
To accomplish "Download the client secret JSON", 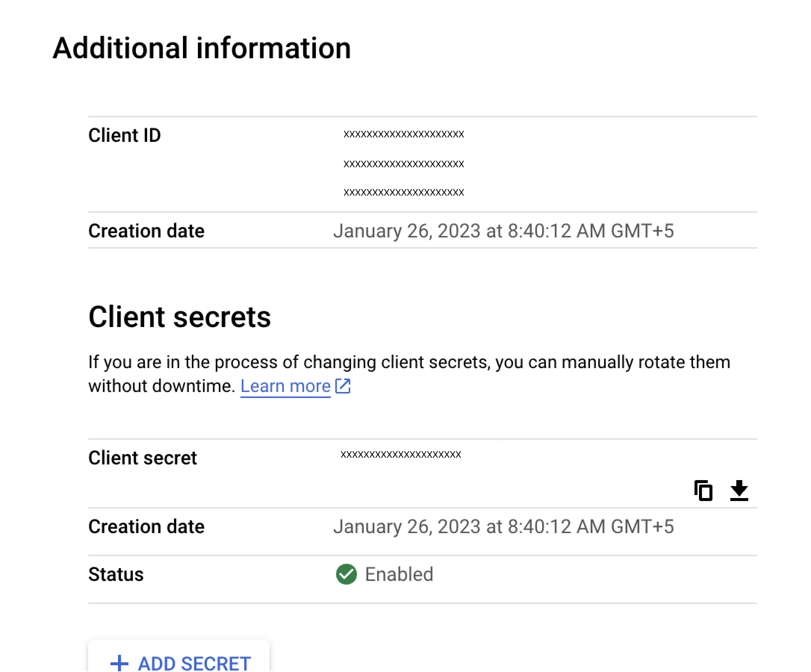I will click(739, 491).
